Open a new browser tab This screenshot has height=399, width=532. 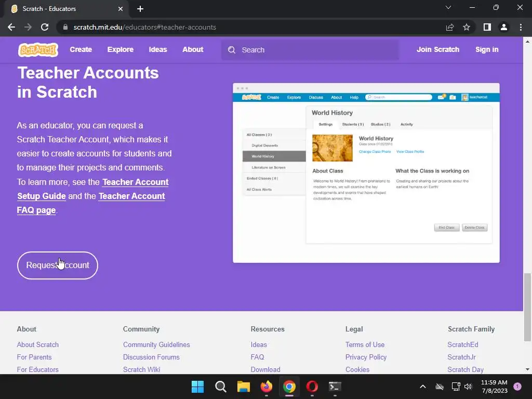[140, 9]
